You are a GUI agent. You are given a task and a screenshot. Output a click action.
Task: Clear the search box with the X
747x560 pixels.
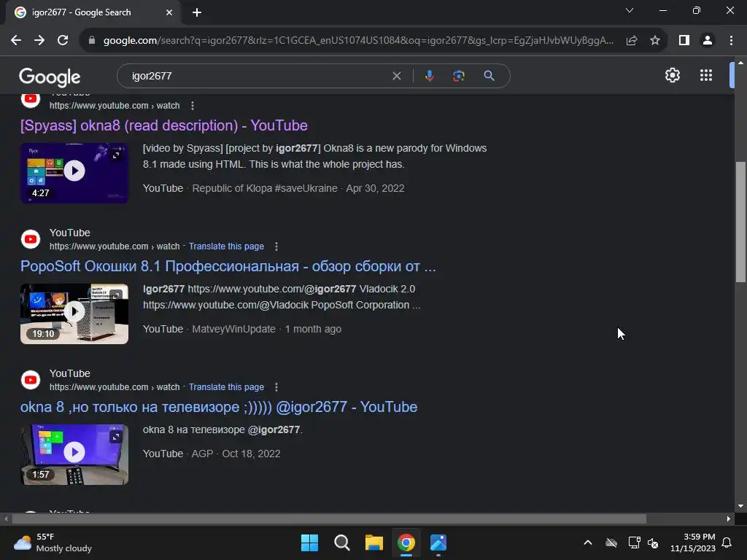click(396, 76)
